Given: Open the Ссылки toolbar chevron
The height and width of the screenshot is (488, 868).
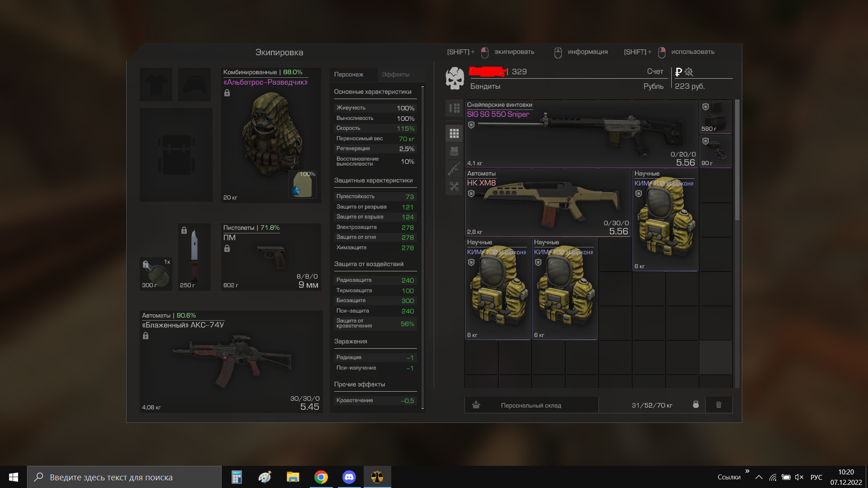Looking at the screenshot, I should pyautogui.click(x=747, y=471).
